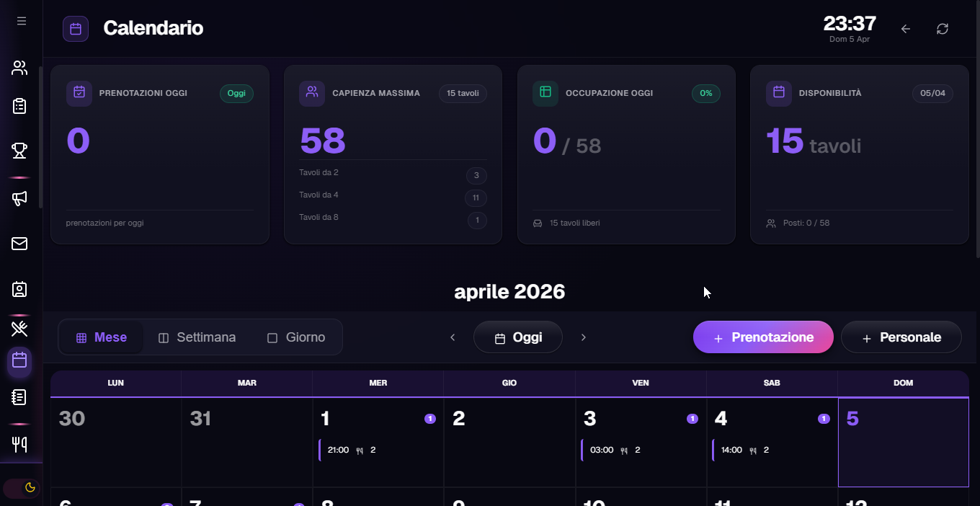The width and height of the screenshot is (980, 506).
Task: Click the booking count badge on April 3
Action: pos(692,419)
